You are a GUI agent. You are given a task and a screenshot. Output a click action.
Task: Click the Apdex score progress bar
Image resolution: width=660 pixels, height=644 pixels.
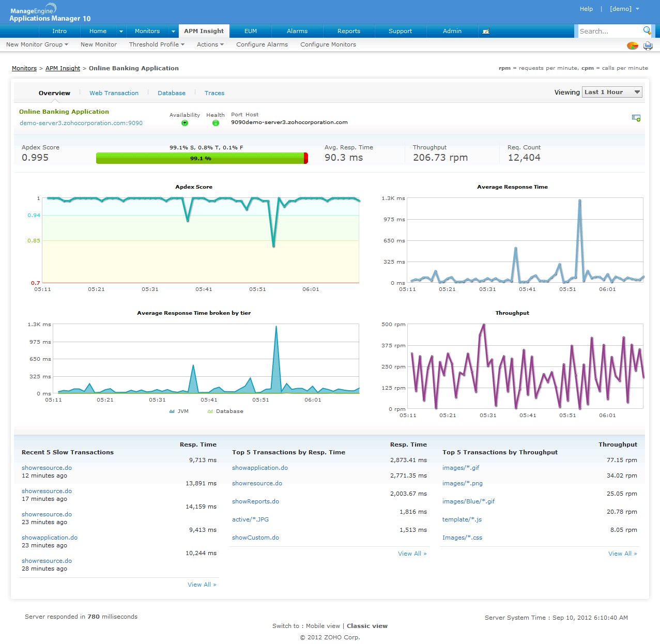[x=202, y=159]
